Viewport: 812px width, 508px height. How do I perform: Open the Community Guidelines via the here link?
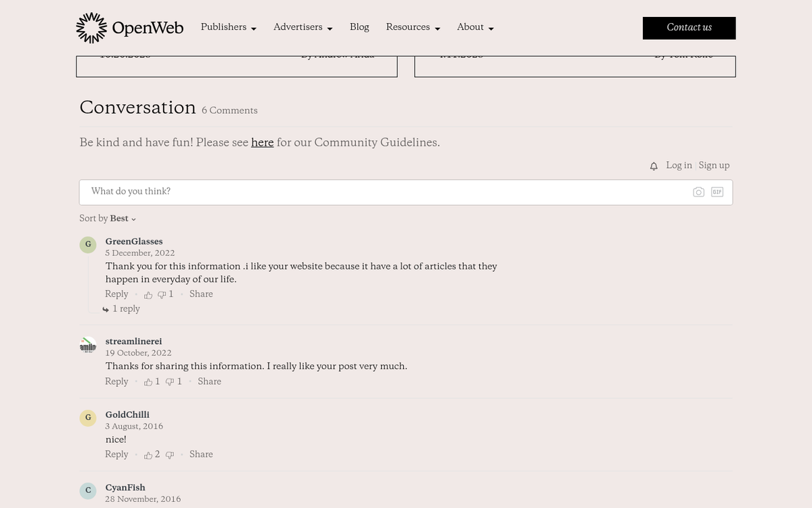pos(263,143)
